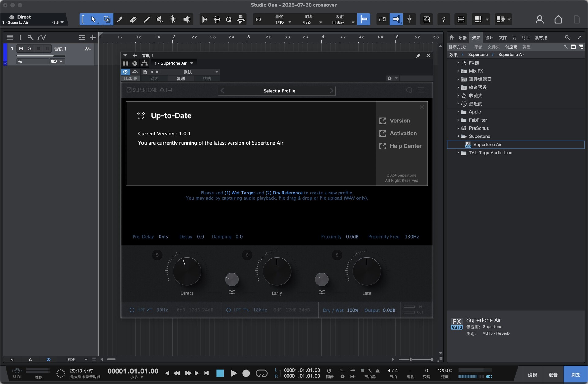This screenshot has height=384, width=588.
Task: Toggle plugin power bypass button
Action: (125, 72)
